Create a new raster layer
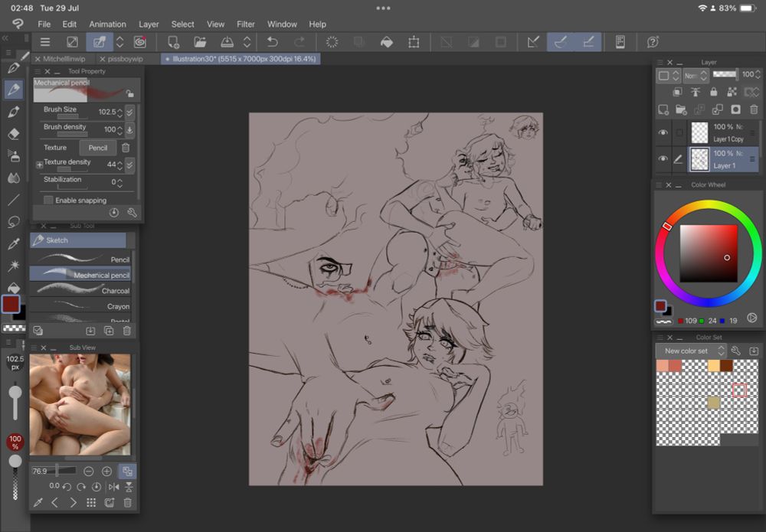 click(663, 109)
